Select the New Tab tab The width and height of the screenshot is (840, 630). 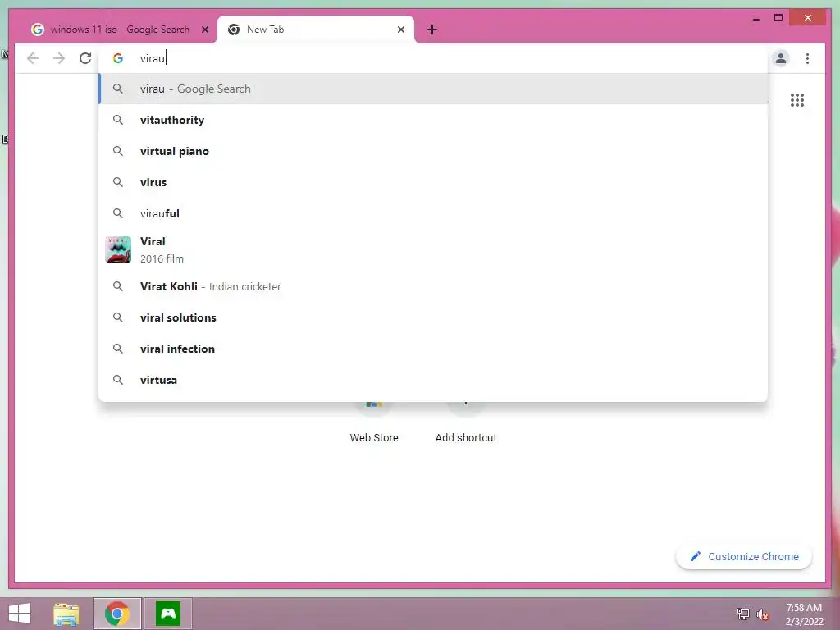(315, 30)
